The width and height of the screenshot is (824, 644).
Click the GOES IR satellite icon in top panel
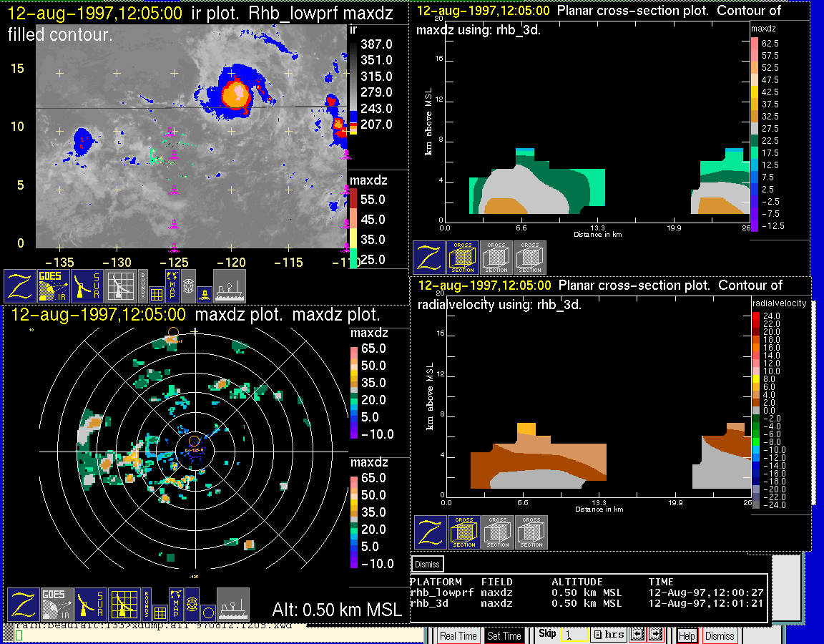click(x=54, y=286)
